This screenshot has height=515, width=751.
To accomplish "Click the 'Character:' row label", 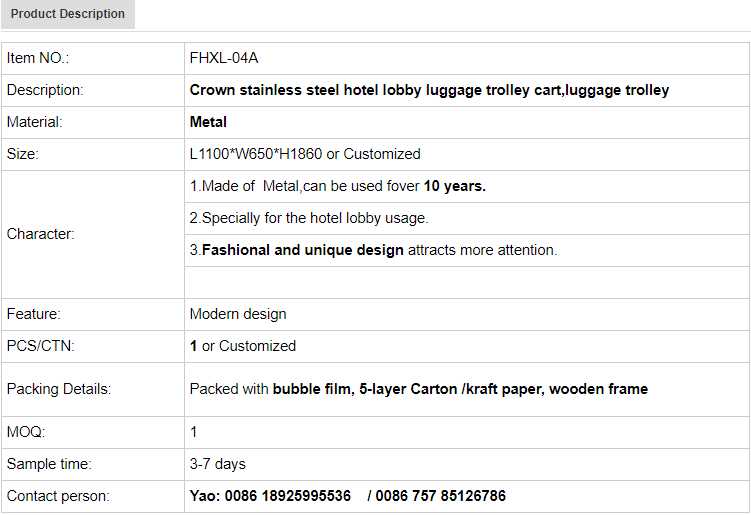I will tap(41, 234).
